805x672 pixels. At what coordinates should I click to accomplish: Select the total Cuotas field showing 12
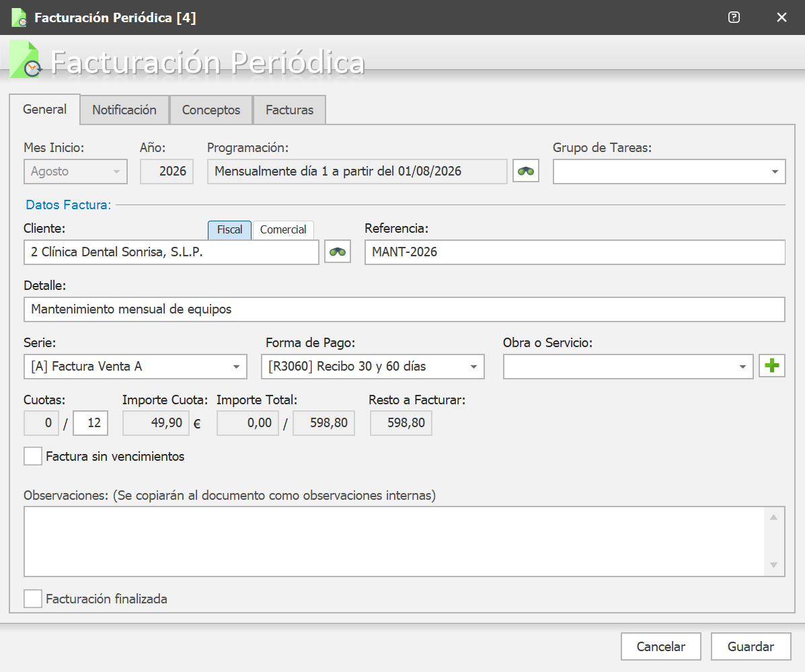[x=90, y=423]
